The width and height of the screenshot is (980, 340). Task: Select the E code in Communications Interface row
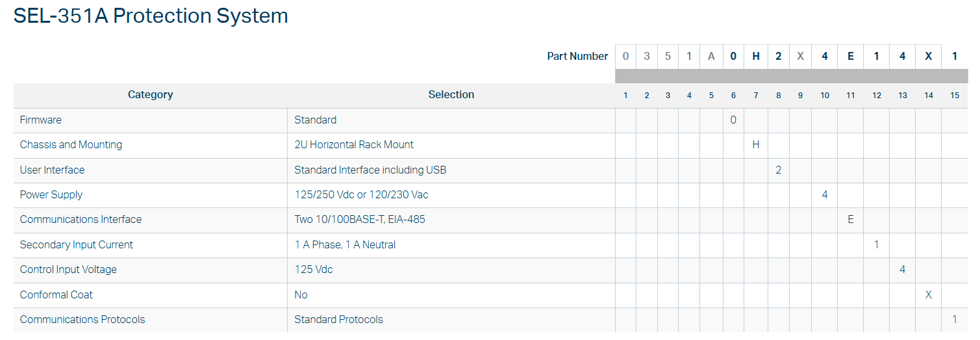pos(851,220)
